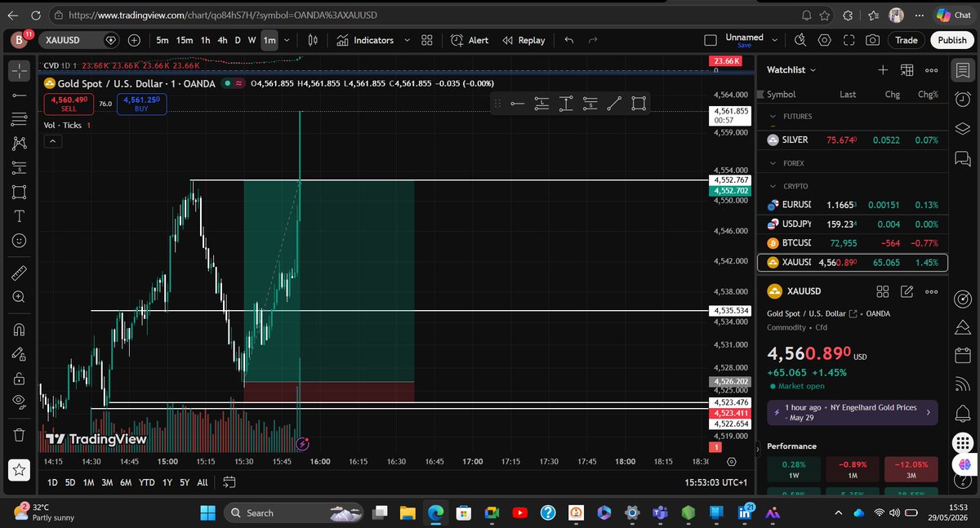Select the YTD date range
The height and width of the screenshot is (528, 980).
(147, 482)
